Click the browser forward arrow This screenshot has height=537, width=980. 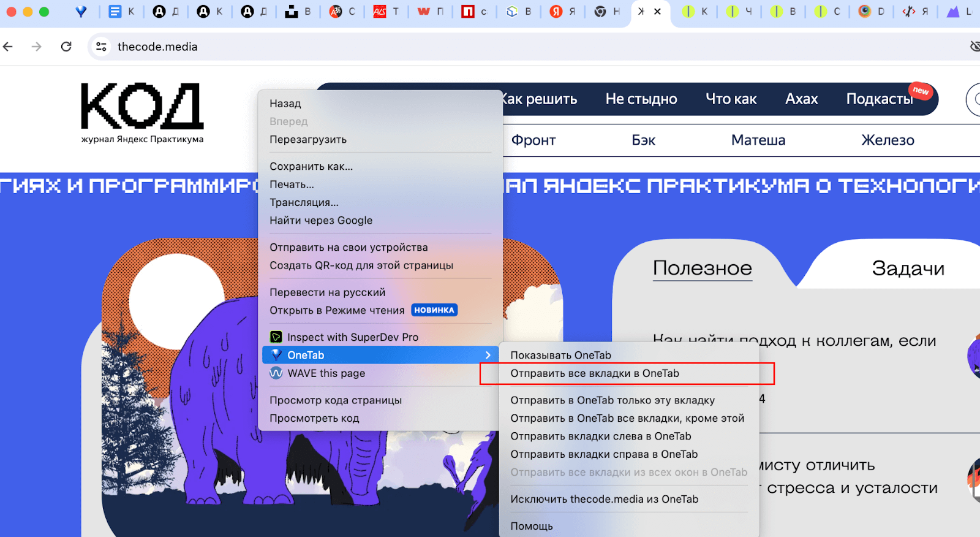point(37,47)
